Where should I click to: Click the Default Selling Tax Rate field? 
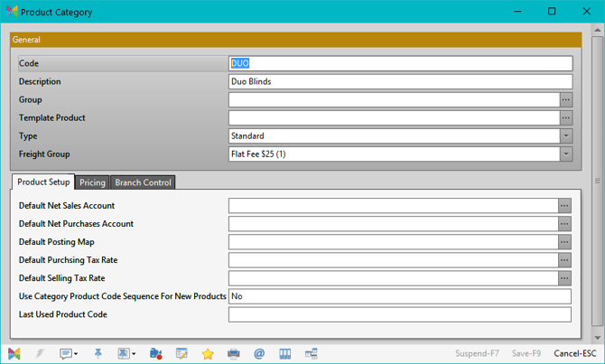pos(393,278)
